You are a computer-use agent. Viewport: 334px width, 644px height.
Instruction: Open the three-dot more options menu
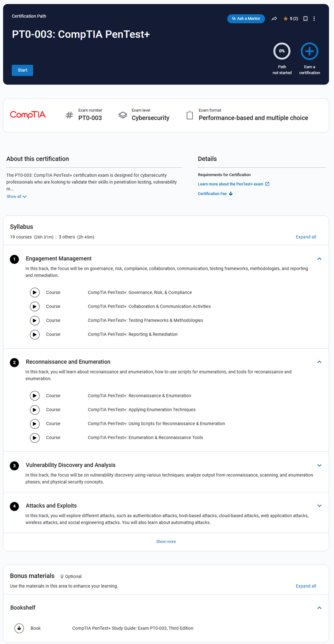[x=314, y=19]
